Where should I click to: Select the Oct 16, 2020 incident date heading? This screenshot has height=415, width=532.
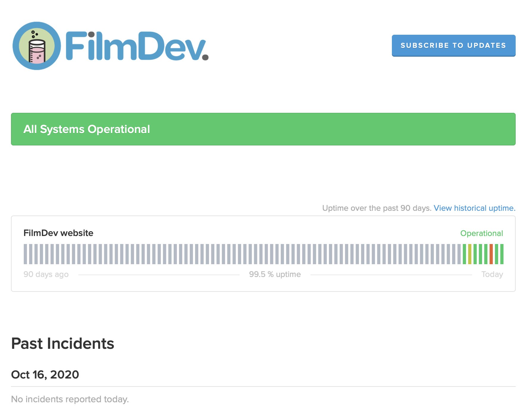point(45,375)
